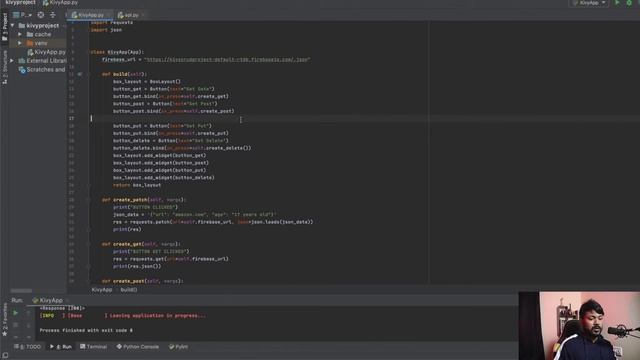Collapse all in the Project panel toolbar

[53, 15]
